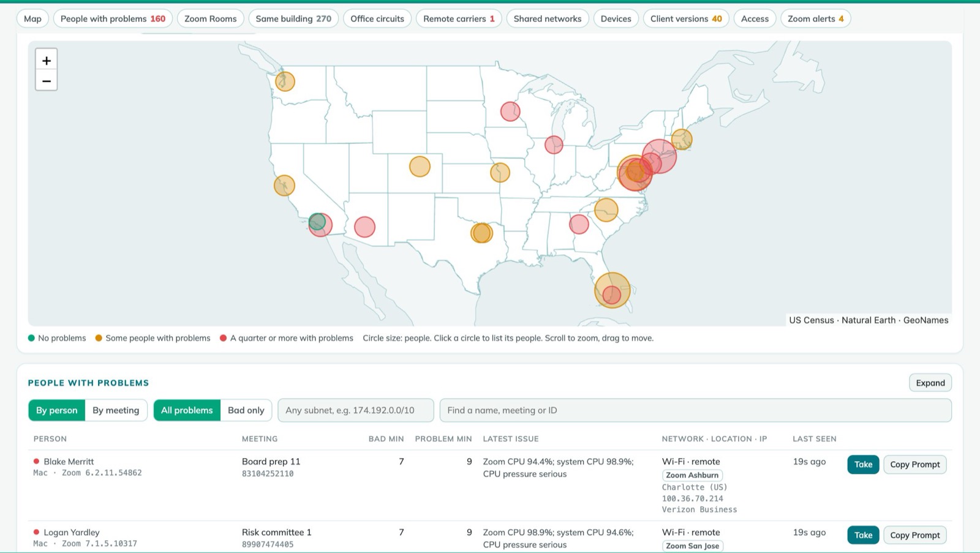Toggle view to By meeting
980x553 pixels.
click(116, 410)
